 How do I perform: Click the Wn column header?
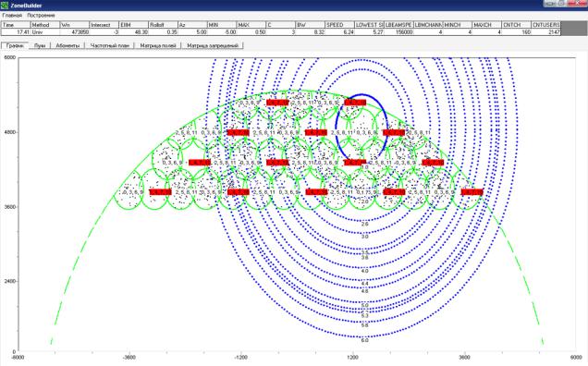pos(75,25)
